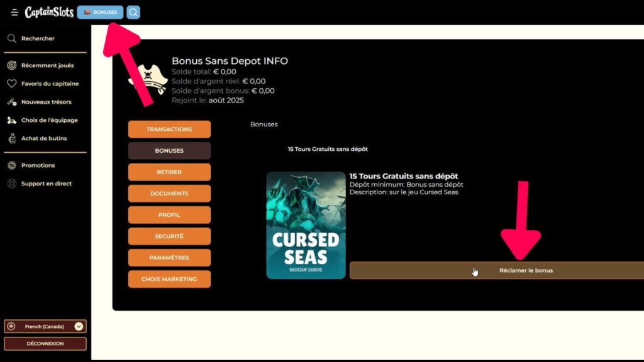Click the Cursed Seas game thumbnail
This screenshot has width=644, height=362.
[x=306, y=226]
